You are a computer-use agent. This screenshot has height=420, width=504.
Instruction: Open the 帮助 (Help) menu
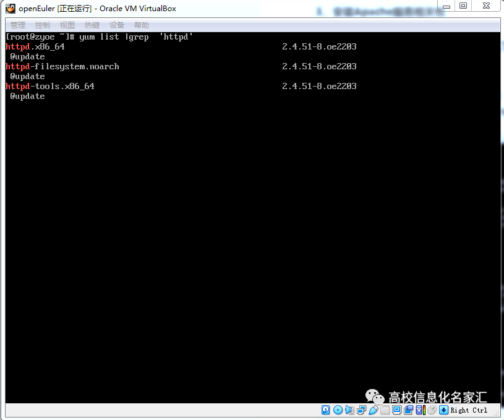[141, 25]
